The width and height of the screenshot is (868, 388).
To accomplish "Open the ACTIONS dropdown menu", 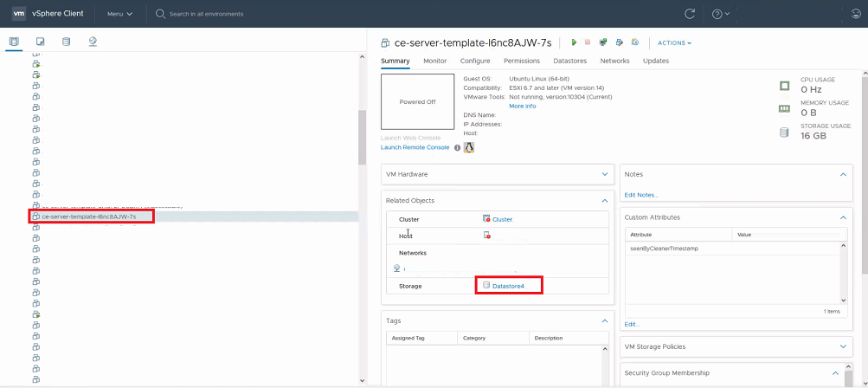I will (674, 42).
